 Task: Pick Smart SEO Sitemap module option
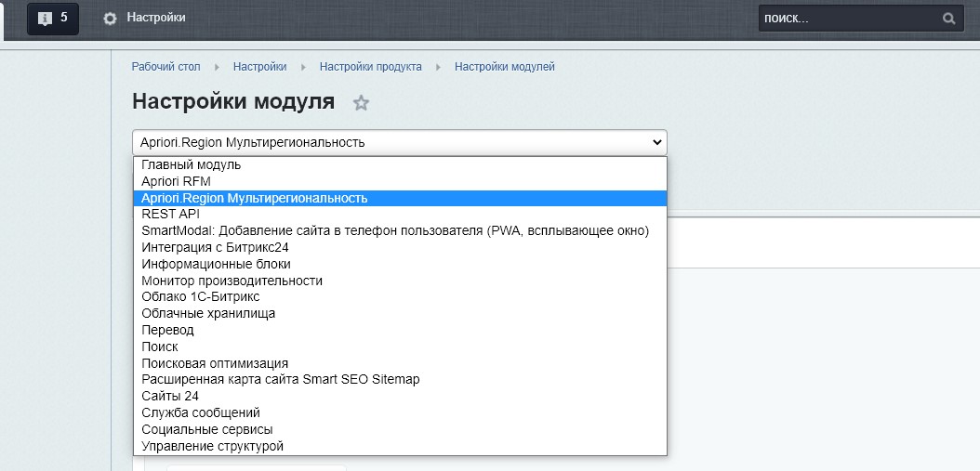pos(280,379)
